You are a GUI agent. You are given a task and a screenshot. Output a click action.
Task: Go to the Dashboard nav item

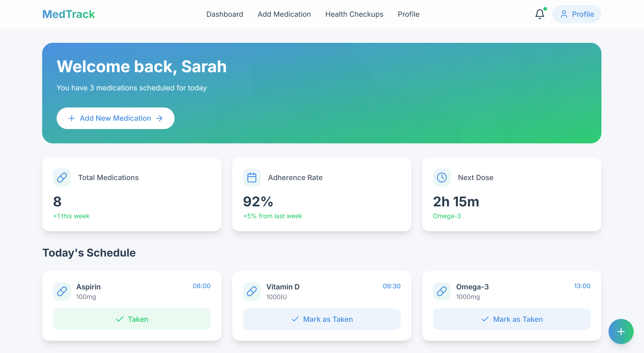click(224, 14)
